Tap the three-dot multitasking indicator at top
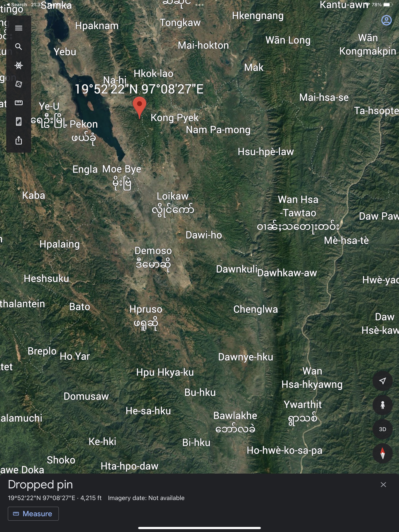The image size is (399, 532). pos(199,5)
